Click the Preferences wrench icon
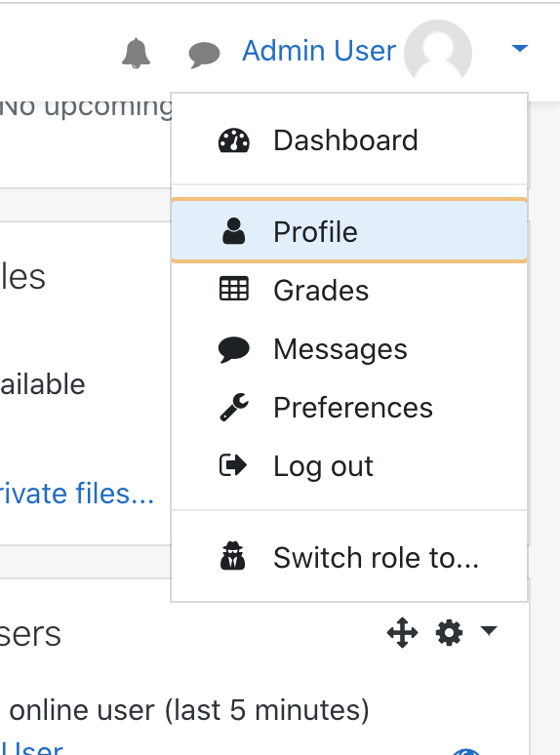Screen dimensions: 560x755 (x=234, y=408)
